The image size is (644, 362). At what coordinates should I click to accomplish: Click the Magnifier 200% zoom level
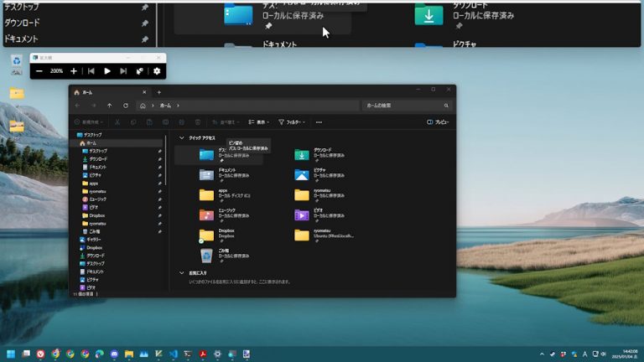[56, 71]
